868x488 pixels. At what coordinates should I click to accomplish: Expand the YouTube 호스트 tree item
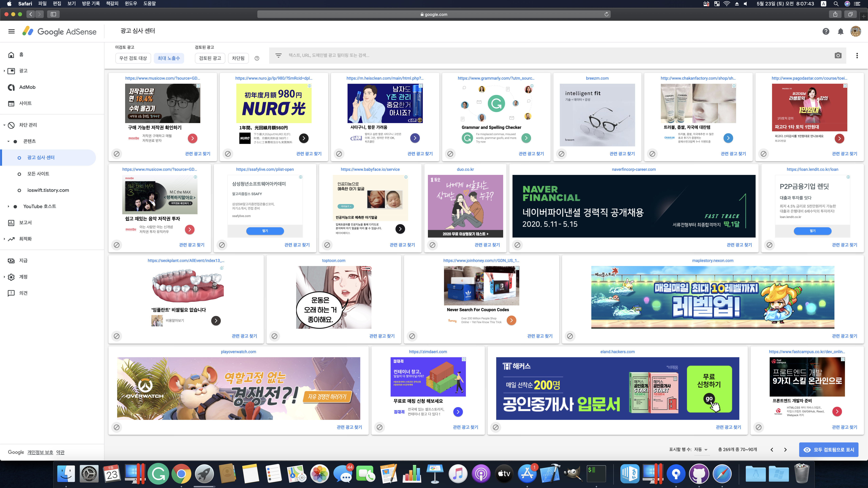pos(8,206)
